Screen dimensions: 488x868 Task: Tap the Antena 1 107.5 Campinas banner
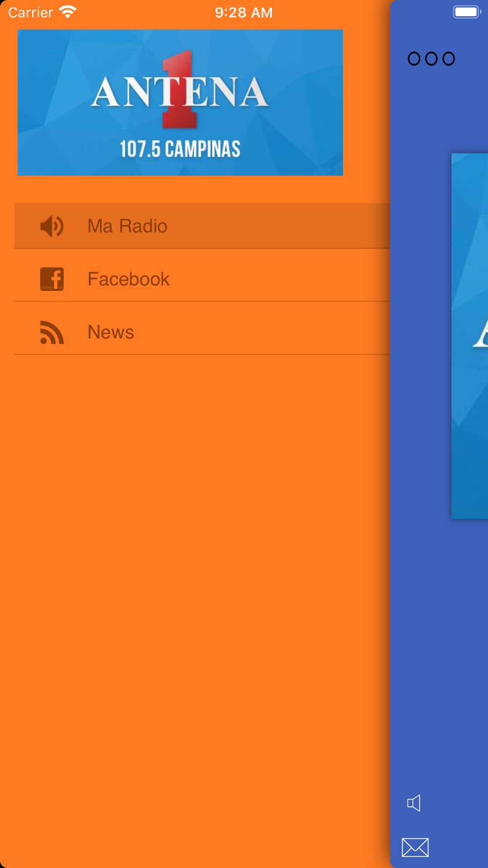pyautogui.click(x=180, y=103)
